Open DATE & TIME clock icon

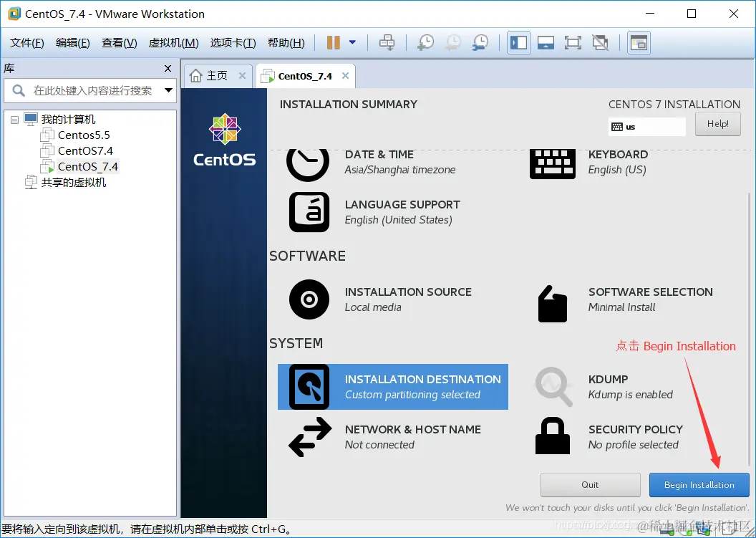[x=308, y=164]
